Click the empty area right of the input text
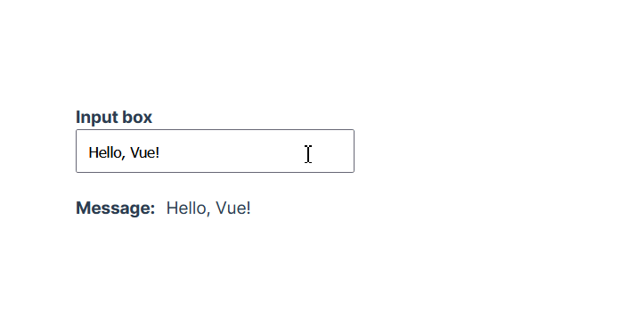 255,151
